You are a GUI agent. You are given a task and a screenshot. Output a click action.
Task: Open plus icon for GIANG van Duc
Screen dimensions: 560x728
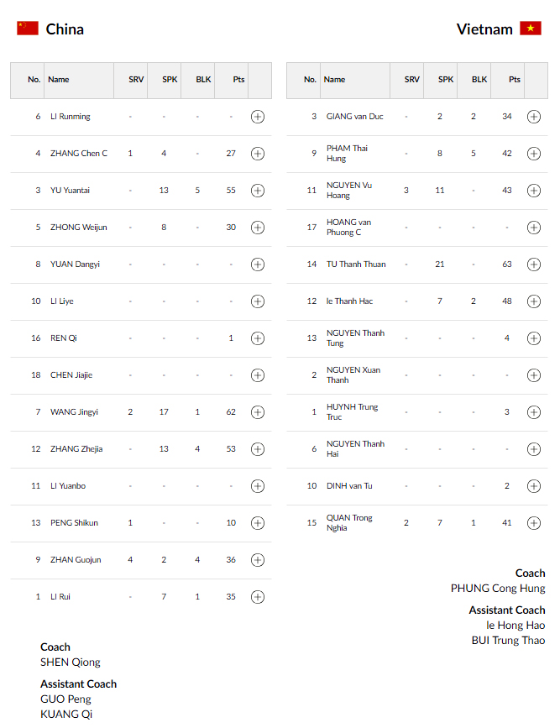pyautogui.click(x=534, y=117)
